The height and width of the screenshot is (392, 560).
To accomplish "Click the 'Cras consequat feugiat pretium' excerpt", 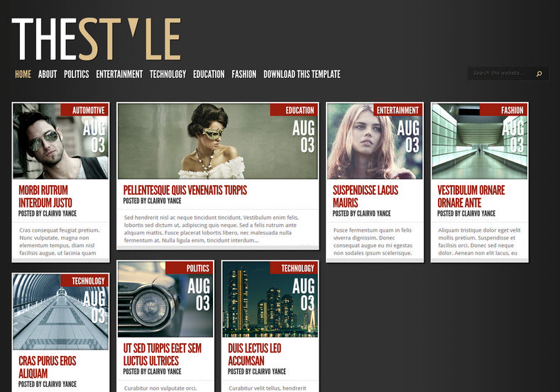I will pos(60,242).
